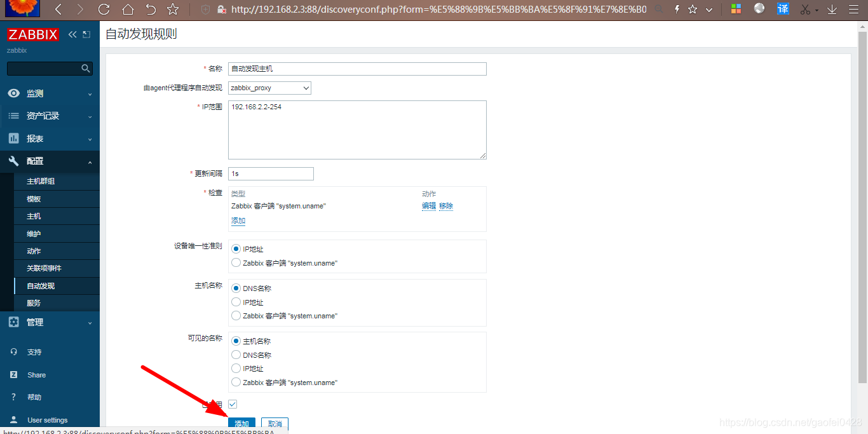Click the IP范围 text area

(x=357, y=130)
